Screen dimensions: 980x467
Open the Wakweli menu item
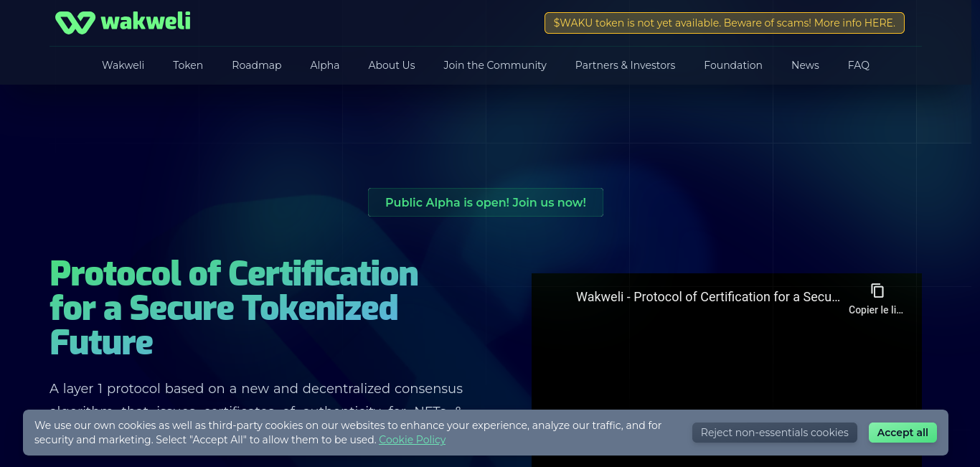[123, 65]
